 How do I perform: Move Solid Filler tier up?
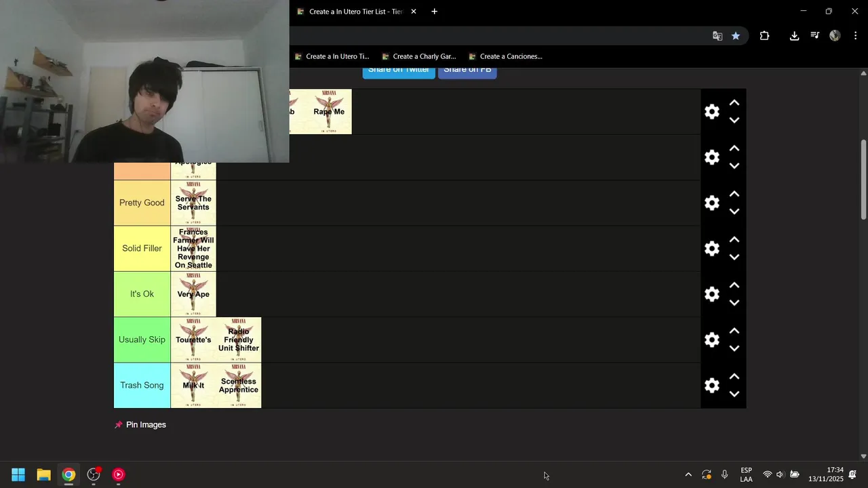coord(734,240)
